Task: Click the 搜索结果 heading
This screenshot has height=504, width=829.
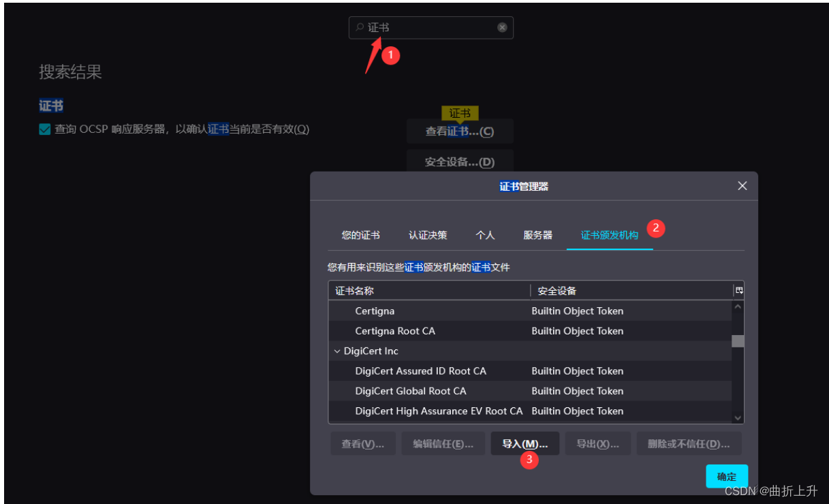Action: coord(70,72)
